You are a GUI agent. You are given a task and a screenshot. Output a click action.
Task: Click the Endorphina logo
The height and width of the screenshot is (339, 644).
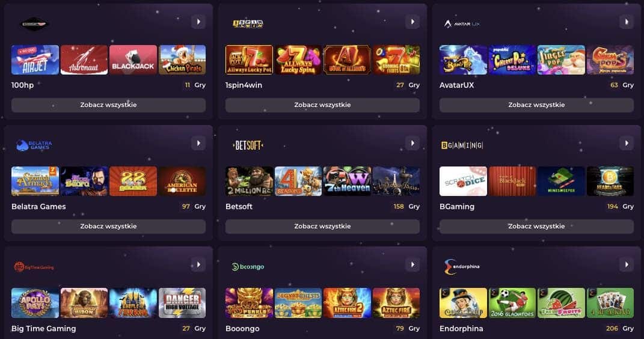point(462,267)
